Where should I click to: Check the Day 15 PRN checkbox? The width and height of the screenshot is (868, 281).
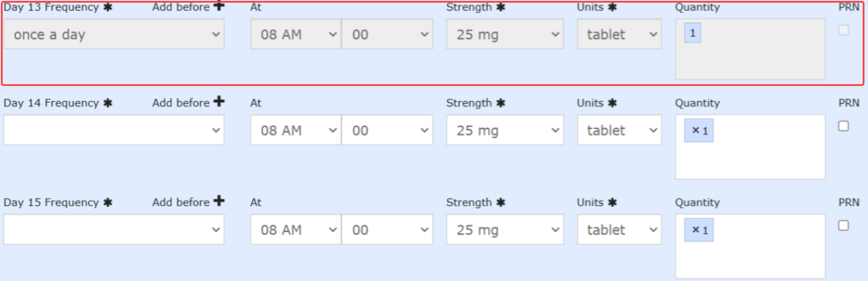[843, 226]
